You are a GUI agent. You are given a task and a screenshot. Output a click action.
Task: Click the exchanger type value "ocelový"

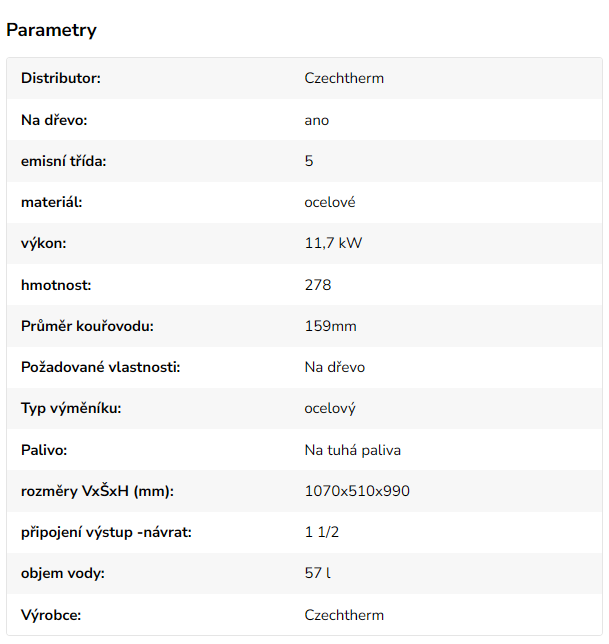tap(330, 408)
